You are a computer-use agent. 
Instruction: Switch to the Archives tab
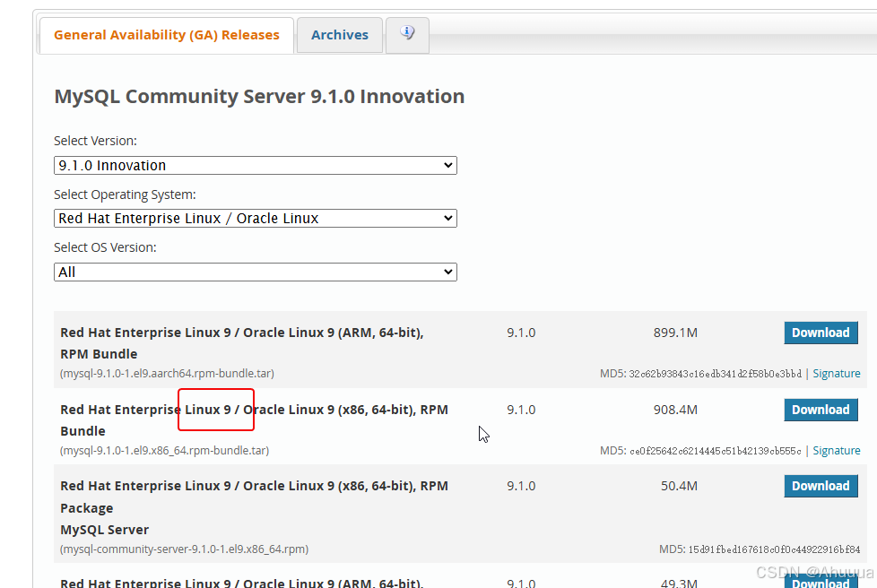pos(340,35)
